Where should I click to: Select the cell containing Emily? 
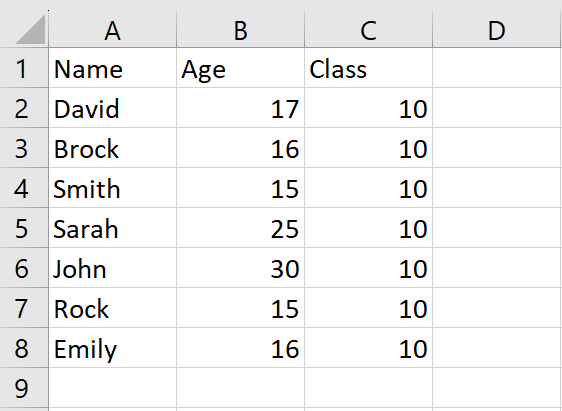pyautogui.click(x=113, y=348)
